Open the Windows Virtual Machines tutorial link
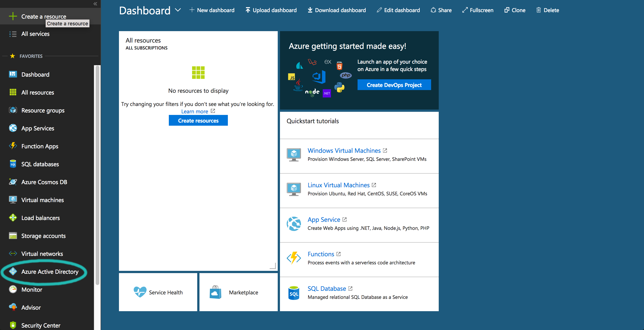Viewport: 644px width, 330px height. [344, 151]
